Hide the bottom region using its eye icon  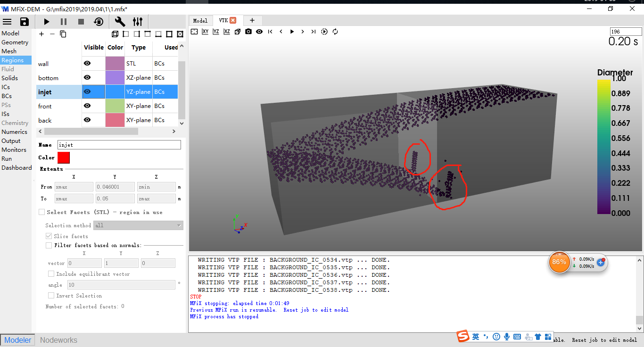click(x=87, y=78)
